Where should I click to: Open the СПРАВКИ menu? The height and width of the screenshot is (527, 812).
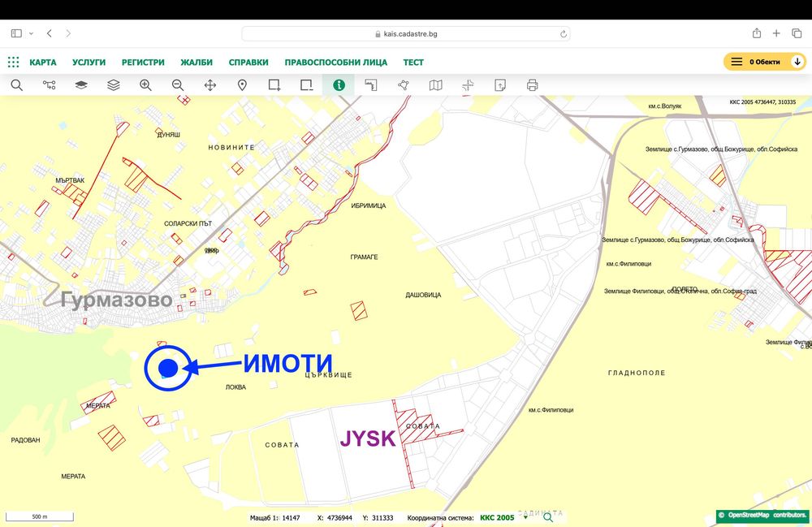pyautogui.click(x=248, y=63)
